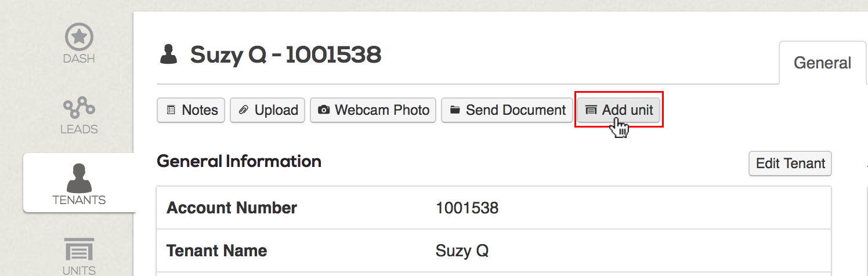This screenshot has width=868, height=276.
Task: Click the LEADS text label in sidebar
Action: click(79, 129)
